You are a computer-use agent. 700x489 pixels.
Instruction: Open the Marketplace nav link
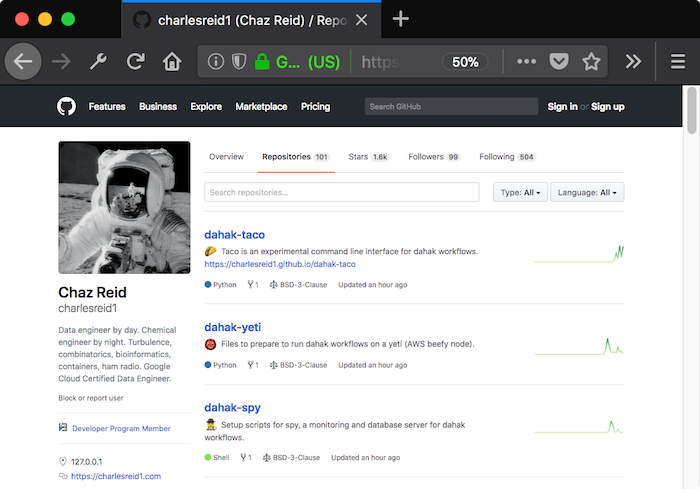(x=262, y=107)
